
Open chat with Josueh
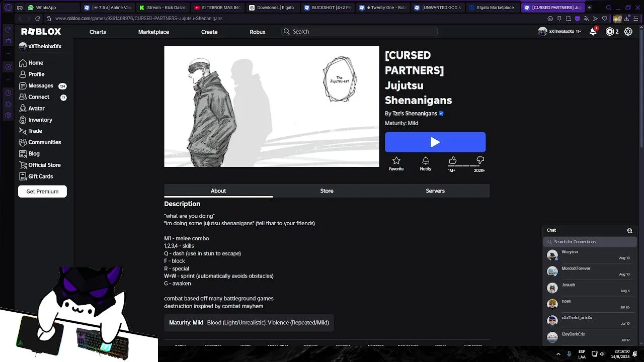coord(590,288)
